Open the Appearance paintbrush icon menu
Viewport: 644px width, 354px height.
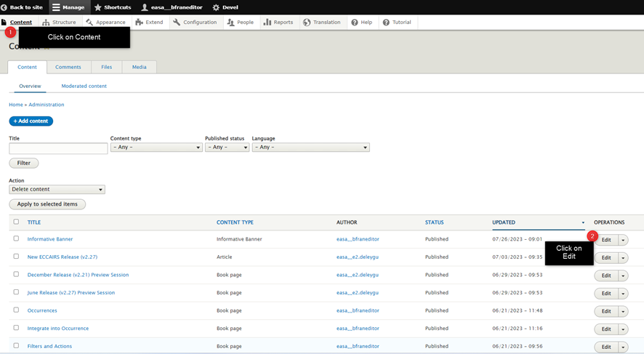click(89, 23)
